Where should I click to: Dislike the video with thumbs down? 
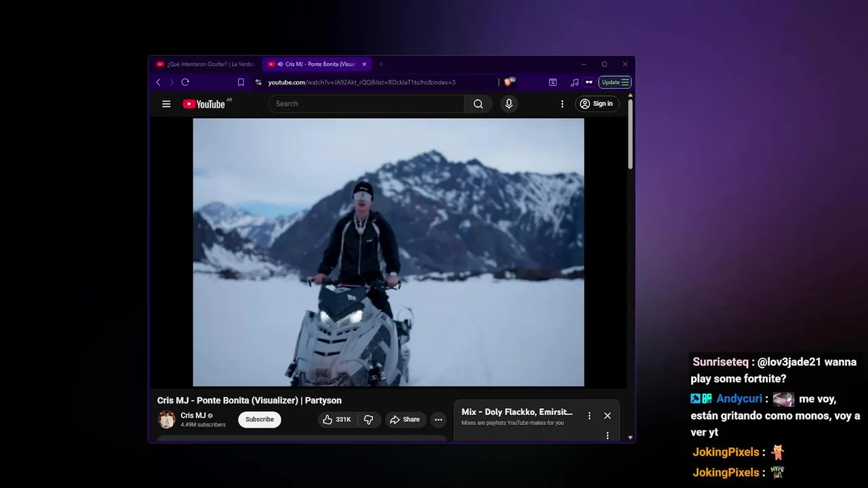click(x=369, y=420)
